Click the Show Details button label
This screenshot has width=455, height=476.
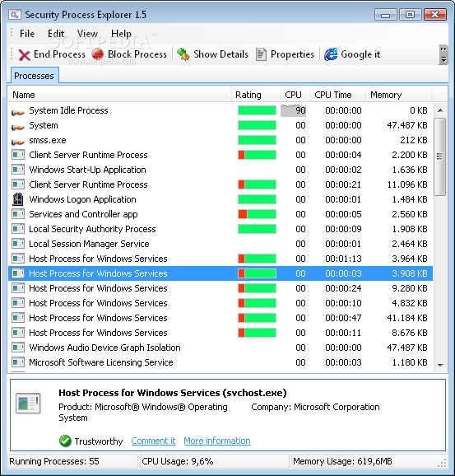click(x=221, y=54)
